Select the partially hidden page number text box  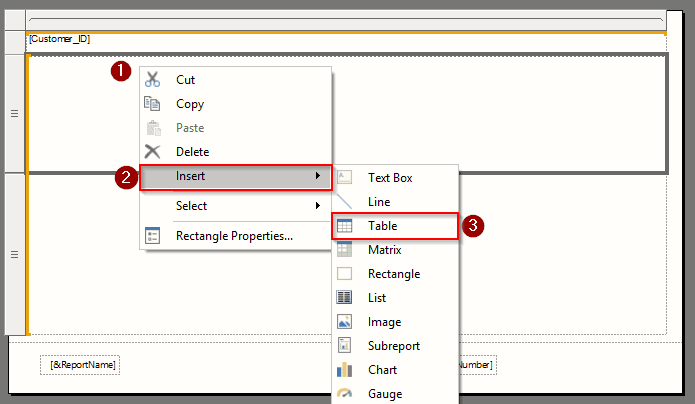tap(478, 365)
